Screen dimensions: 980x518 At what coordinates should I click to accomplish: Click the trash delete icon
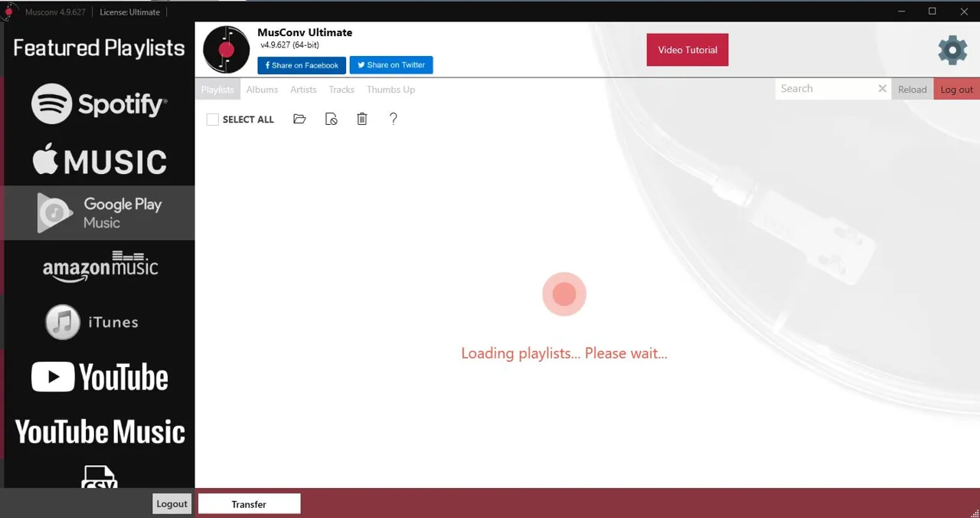362,119
